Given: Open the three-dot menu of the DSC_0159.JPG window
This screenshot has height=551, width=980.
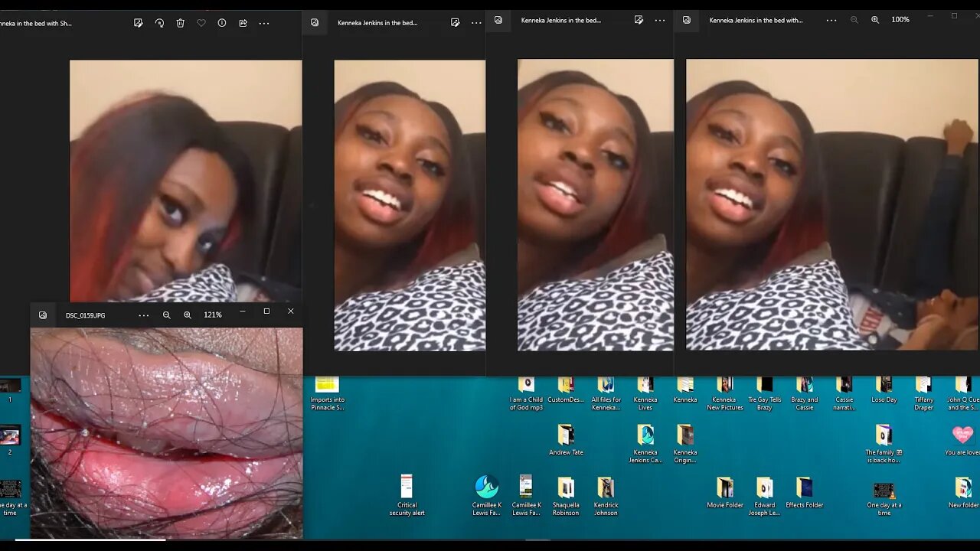Looking at the screenshot, I should click(x=144, y=315).
